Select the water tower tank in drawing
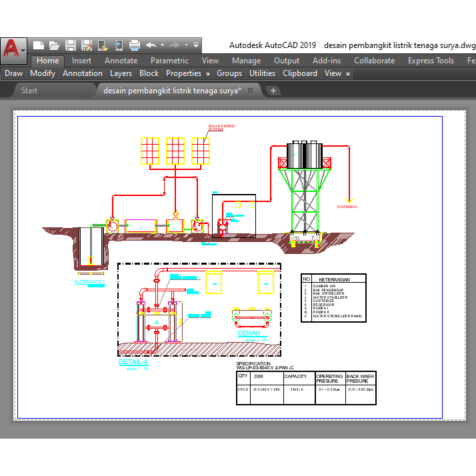Screen dimensions: 476x476 click(305, 155)
